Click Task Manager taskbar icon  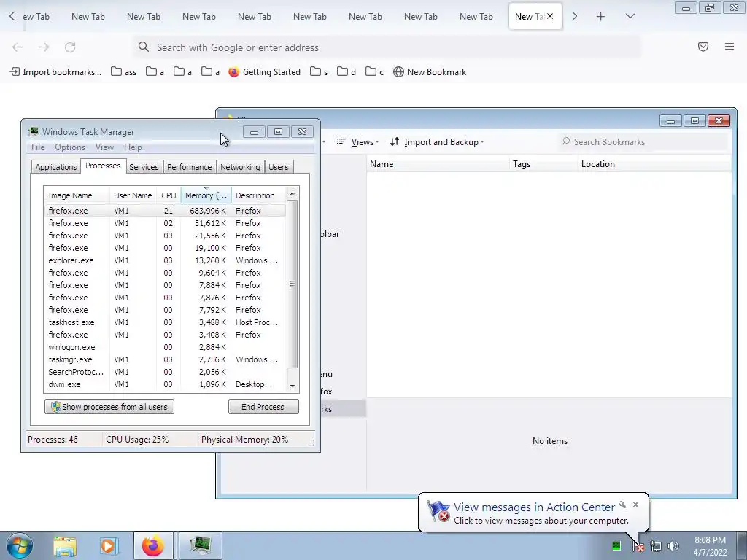tap(200, 545)
